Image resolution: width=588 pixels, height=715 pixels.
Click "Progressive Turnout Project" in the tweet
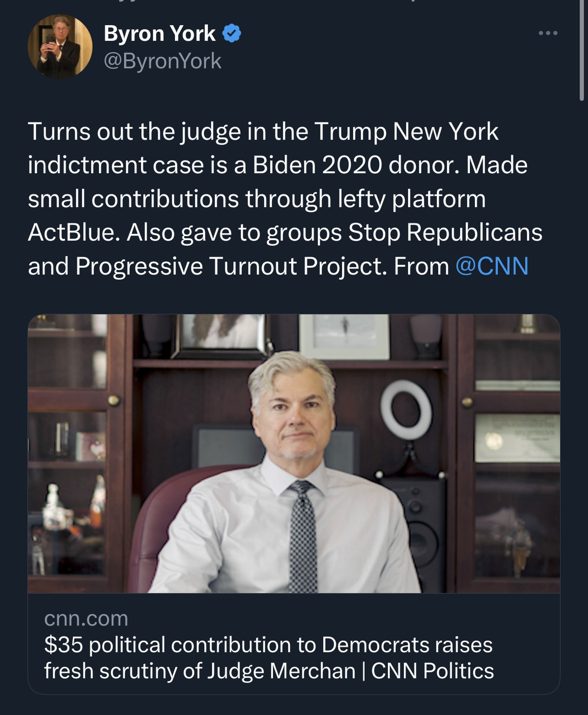231,266
